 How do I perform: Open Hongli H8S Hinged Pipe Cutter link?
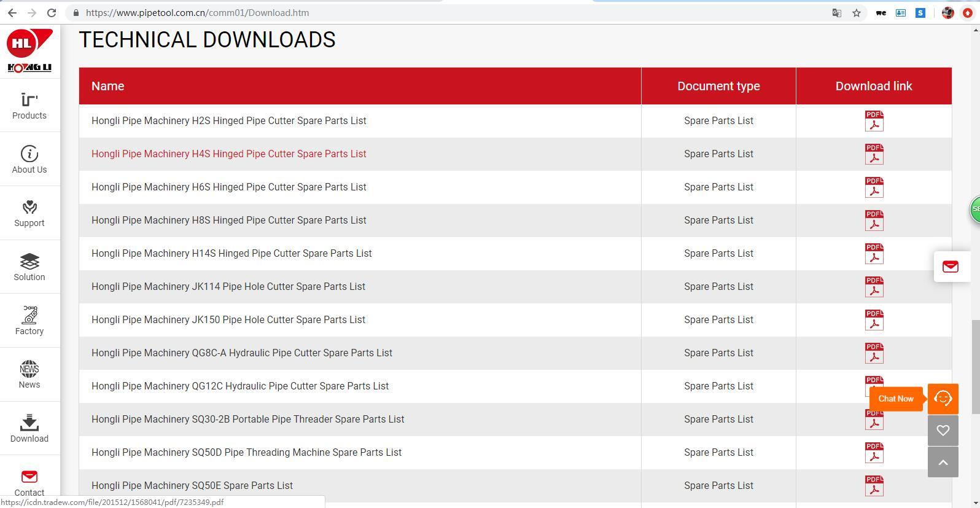point(228,221)
